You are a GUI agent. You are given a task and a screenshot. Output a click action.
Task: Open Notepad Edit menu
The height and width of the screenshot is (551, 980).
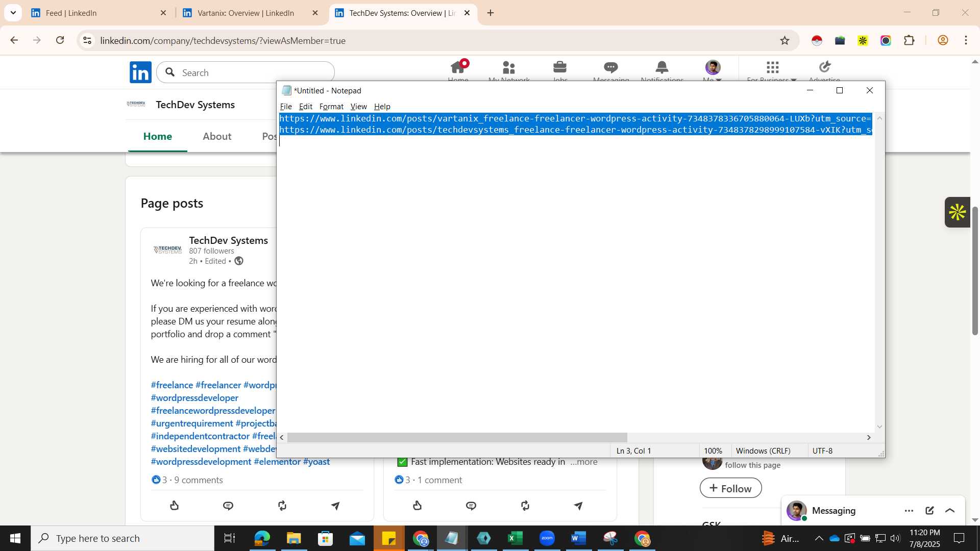pos(305,106)
